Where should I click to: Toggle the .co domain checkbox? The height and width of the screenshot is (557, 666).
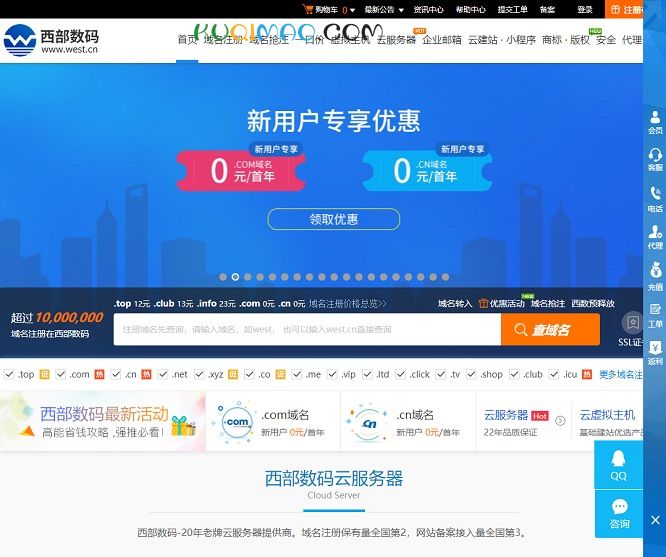pos(249,374)
